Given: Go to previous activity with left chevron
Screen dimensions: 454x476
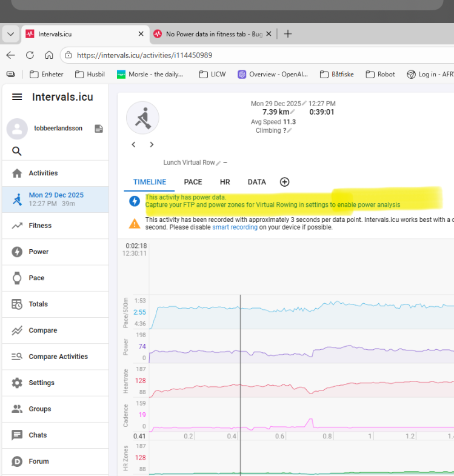Looking at the screenshot, I should 134,144.
